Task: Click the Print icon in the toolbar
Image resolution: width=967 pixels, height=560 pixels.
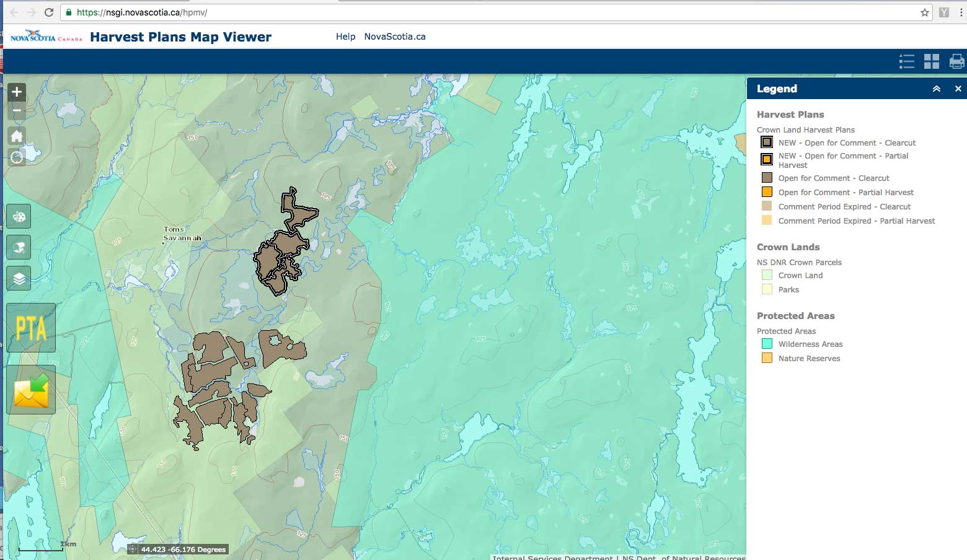Action: [956, 61]
